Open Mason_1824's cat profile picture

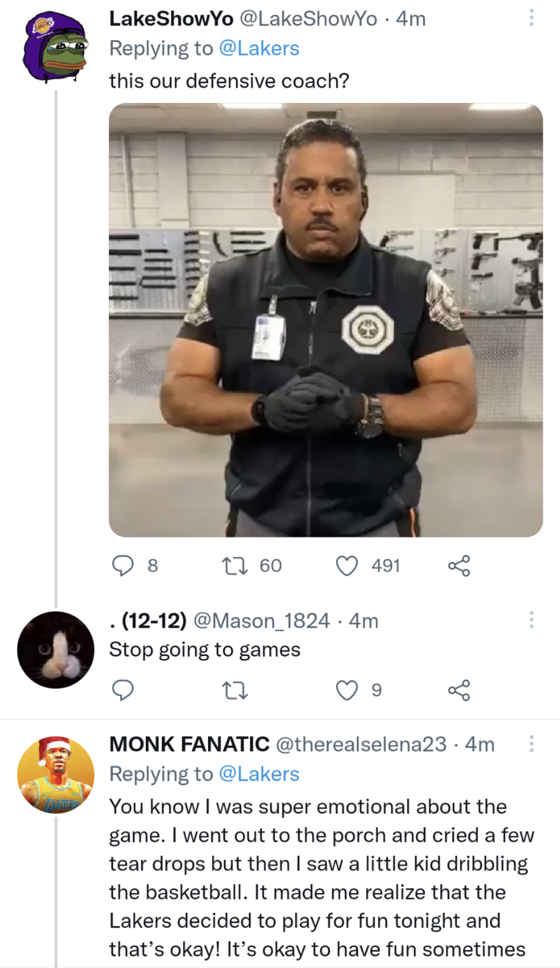pos(55,650)
